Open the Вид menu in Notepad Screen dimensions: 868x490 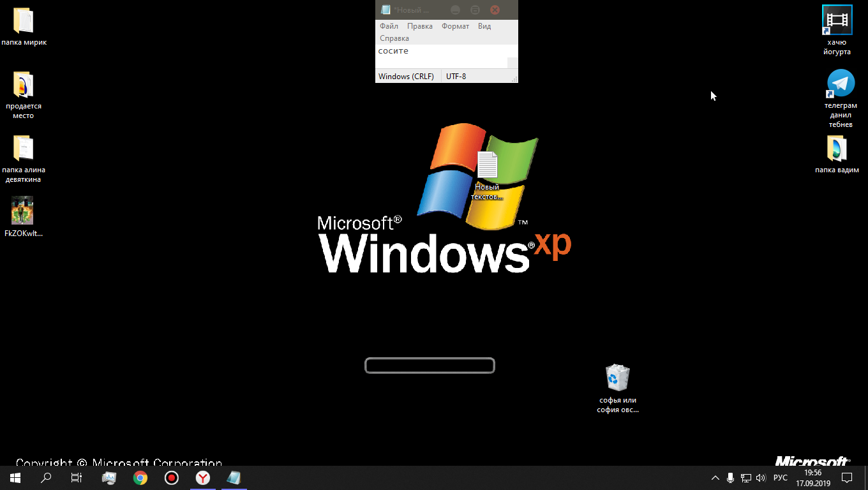484,26
